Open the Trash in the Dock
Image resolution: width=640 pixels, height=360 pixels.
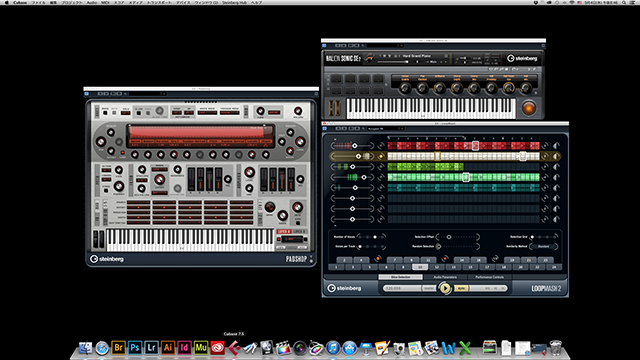point(556,348)
